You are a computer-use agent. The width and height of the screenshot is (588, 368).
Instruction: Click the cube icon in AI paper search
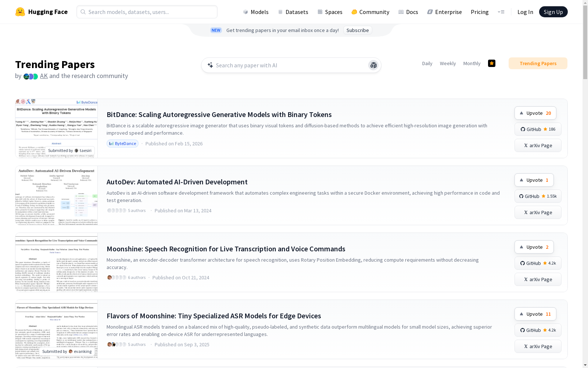tap(373, 65)
